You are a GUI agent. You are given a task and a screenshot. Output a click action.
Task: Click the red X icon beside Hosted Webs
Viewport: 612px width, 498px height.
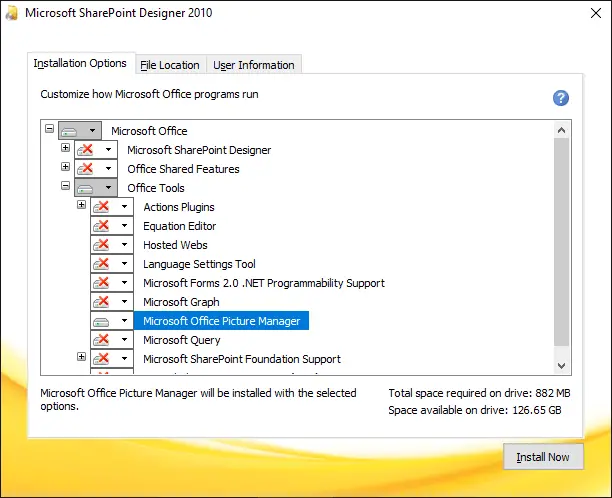(x=101, y=245)
